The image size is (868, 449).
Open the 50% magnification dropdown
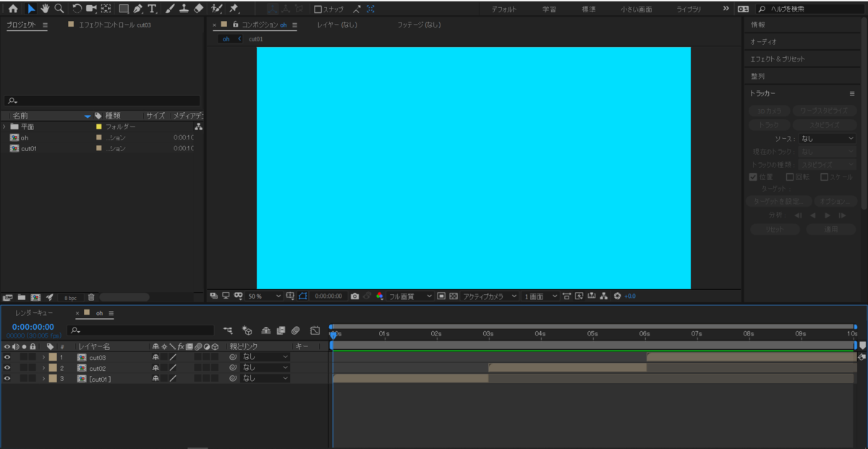pyautogui.click(x=264, y=296)
